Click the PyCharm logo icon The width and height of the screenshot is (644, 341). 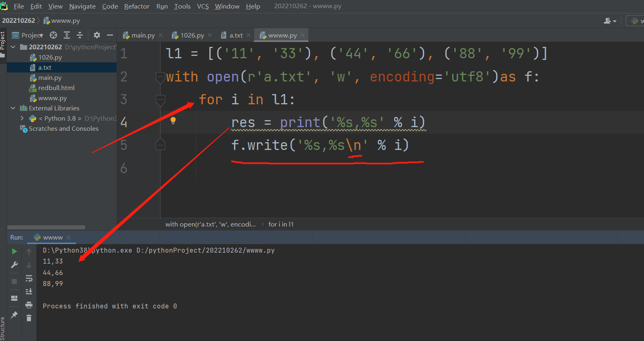(x=4, y=6)
